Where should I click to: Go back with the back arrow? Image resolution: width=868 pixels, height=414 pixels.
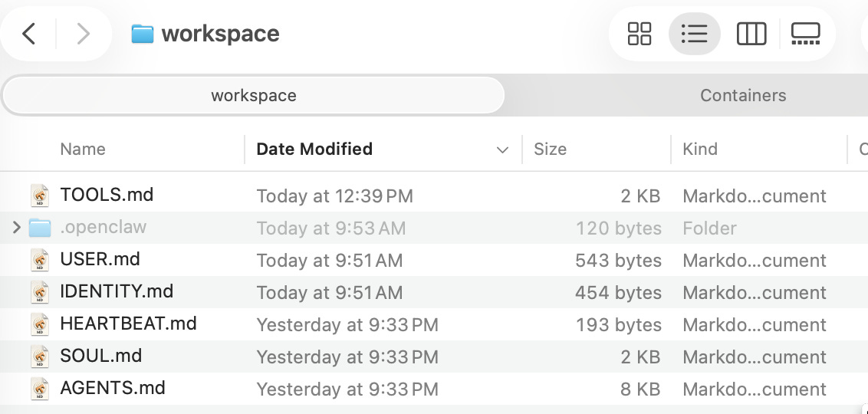29,34
